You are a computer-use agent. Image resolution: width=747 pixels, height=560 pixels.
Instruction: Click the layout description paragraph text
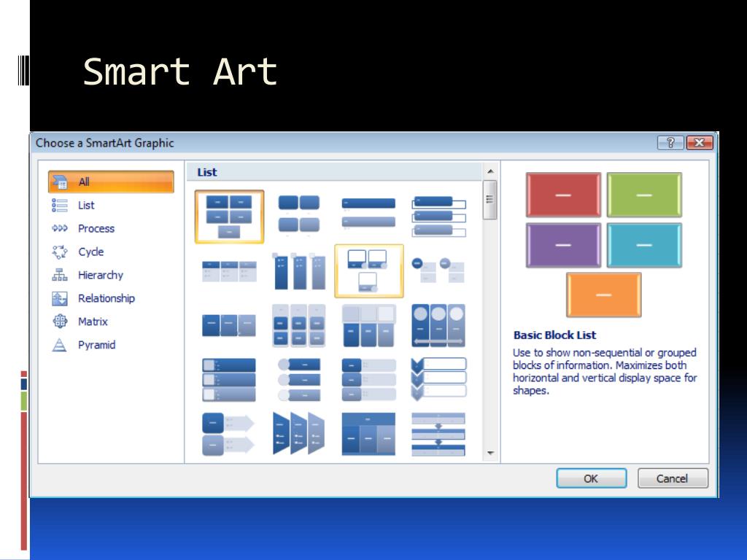tap(605, 371)
